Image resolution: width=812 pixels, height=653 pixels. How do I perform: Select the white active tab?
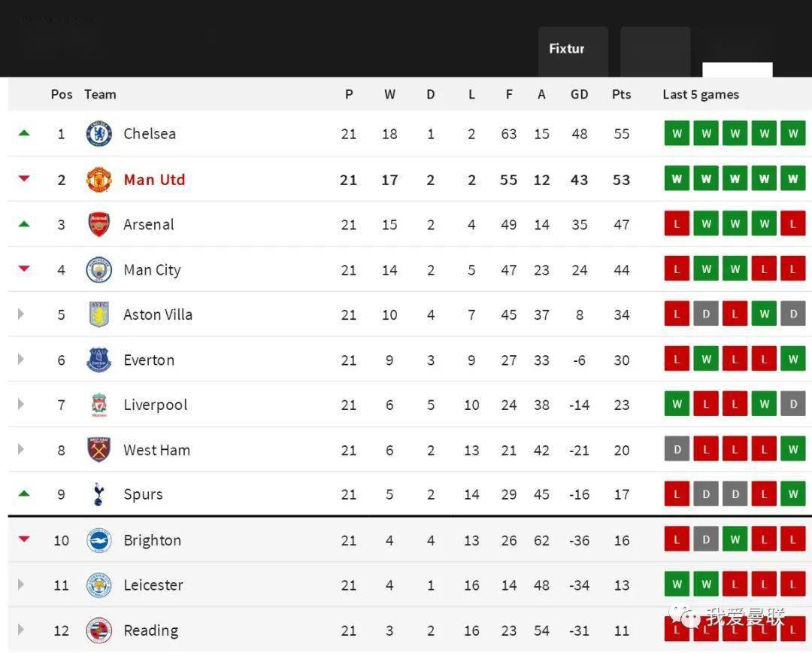point(737,69)
